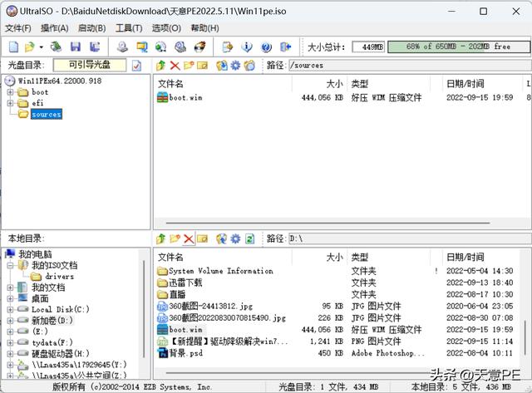Click the Mount to virtual drive icon
The height and width of the screenshot is (393, 532).
pos(180,47)
